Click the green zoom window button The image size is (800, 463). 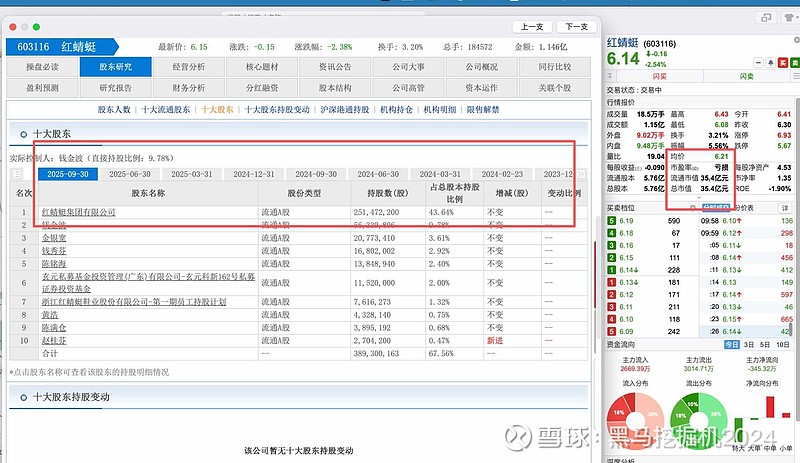pos(36,27)
